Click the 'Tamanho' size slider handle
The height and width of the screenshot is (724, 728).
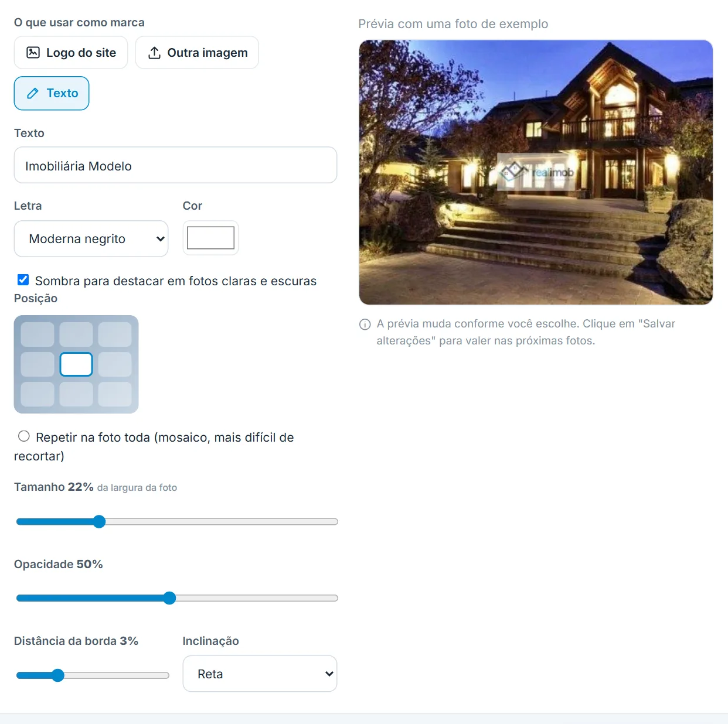pyautogui.click(x=99, y=521)
